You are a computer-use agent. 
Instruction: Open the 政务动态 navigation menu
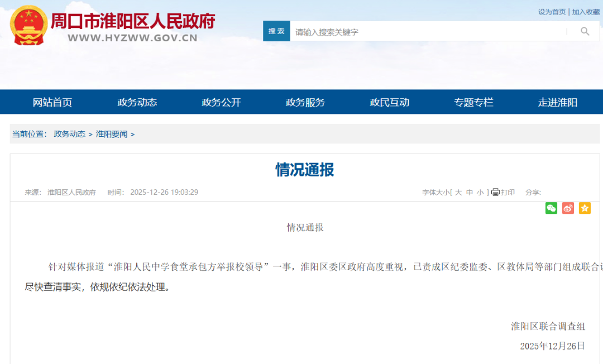pos(137,102)
